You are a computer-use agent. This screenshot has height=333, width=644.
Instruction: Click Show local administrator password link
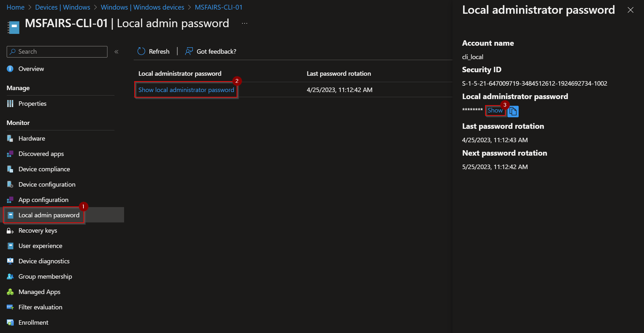point(186,90)
